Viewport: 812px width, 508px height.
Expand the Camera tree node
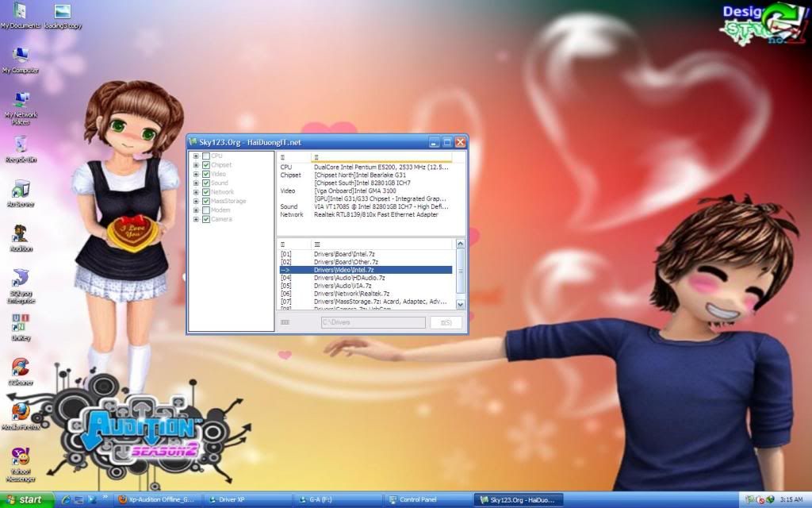point(196,219)
